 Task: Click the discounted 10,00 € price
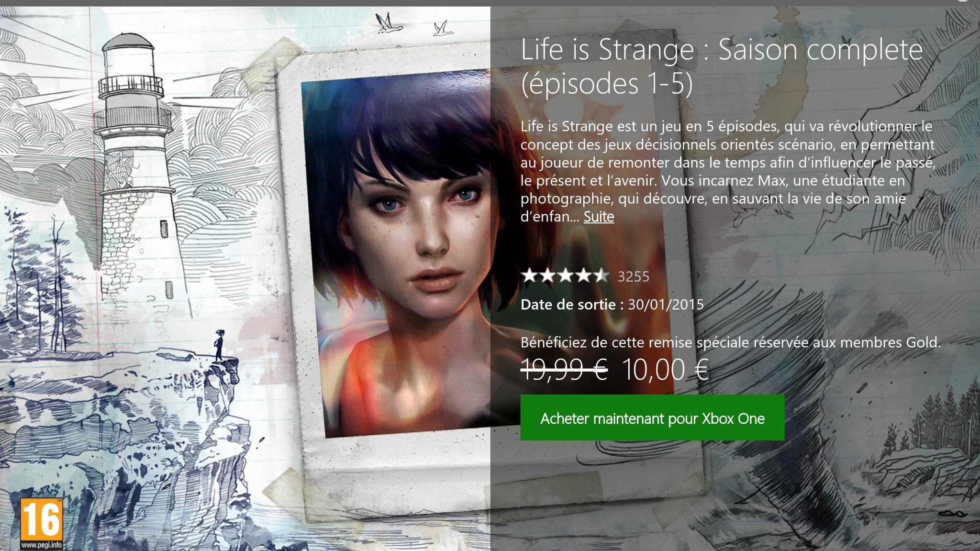point(666,369)
